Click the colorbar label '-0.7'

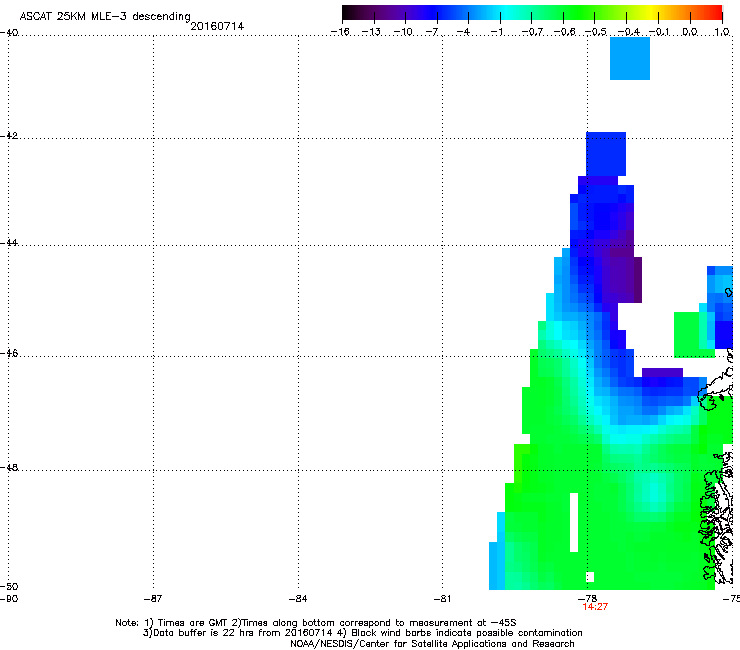point(532,32)
